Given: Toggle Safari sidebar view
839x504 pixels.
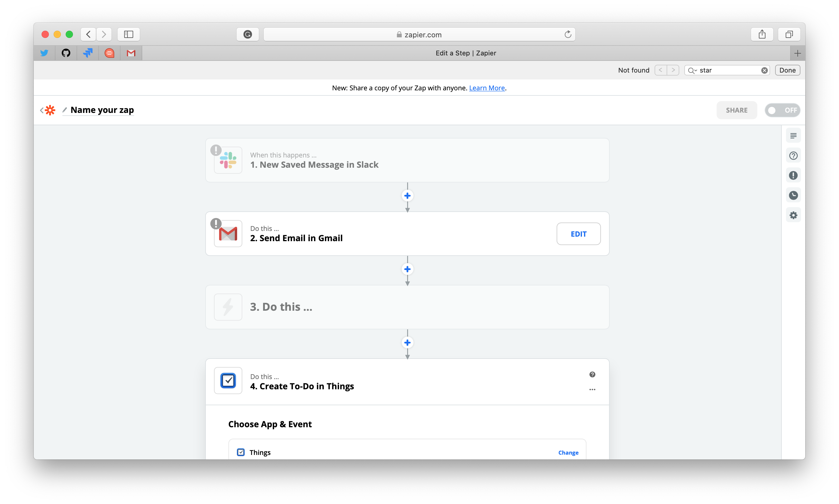Looking at the screenshot, I should (x=128, y=34).
